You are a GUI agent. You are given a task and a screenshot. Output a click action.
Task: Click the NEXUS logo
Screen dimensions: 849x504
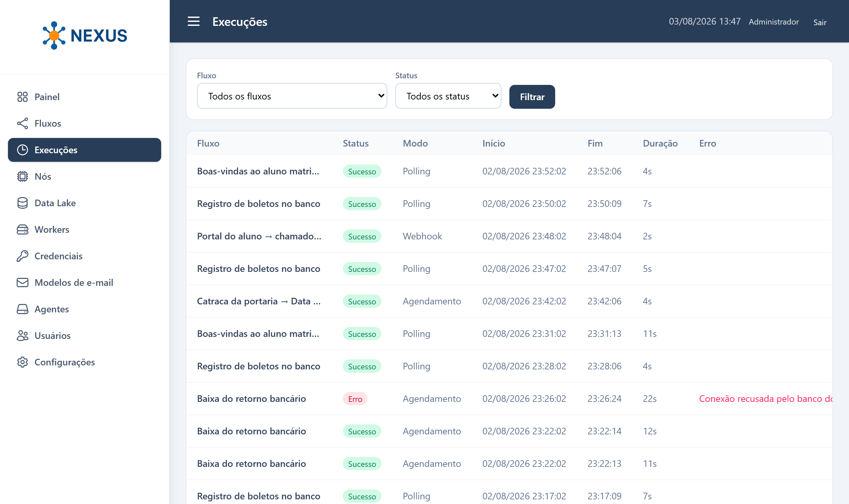pyautogui.click(x=85, y=35)
